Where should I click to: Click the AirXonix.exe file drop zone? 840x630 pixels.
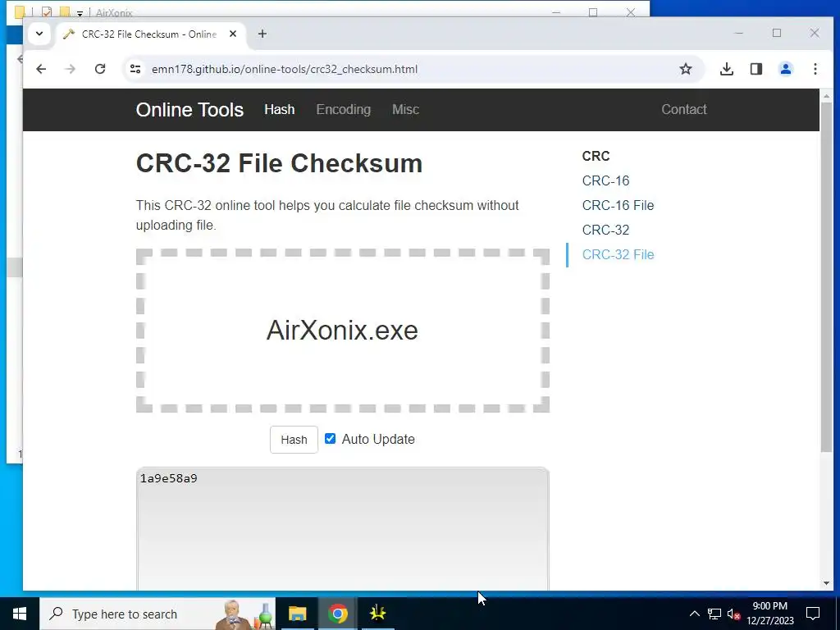pos(343,331)
